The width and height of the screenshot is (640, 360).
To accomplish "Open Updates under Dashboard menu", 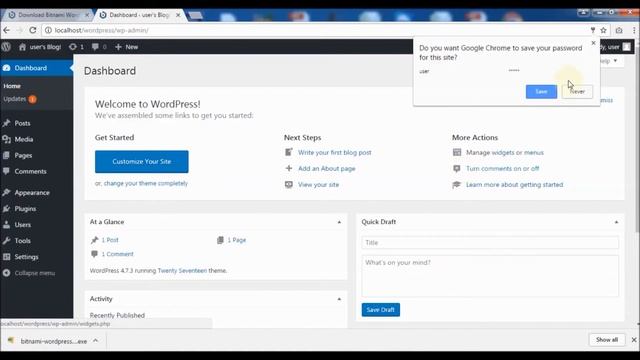I will [x=15, y=99].
